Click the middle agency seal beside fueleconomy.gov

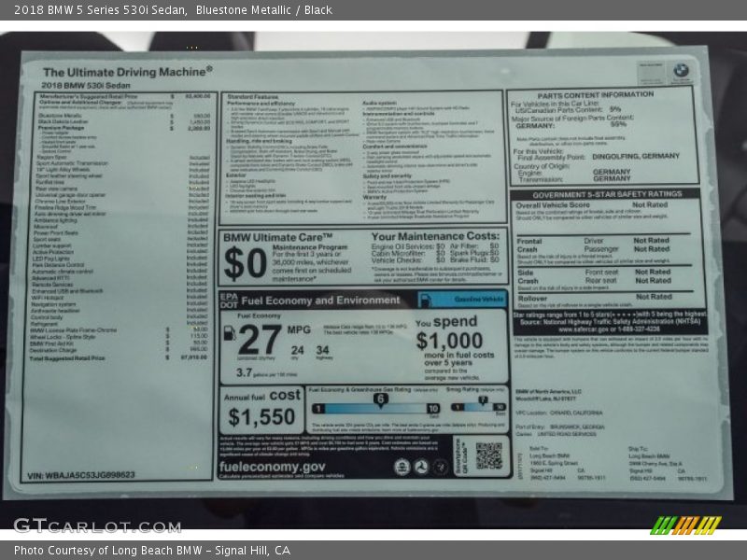421,468
